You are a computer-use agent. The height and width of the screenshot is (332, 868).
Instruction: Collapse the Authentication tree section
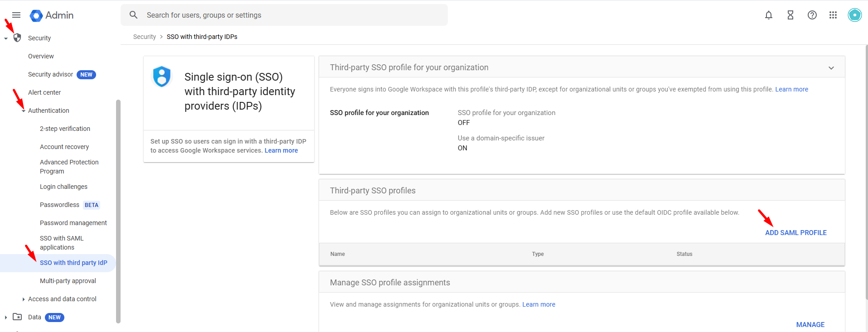[x=24, y=111]
